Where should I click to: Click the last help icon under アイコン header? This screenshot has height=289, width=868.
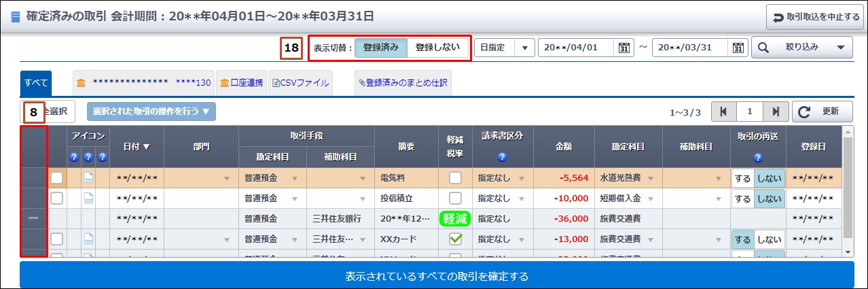pyautogui.click(x=102, y=157)
